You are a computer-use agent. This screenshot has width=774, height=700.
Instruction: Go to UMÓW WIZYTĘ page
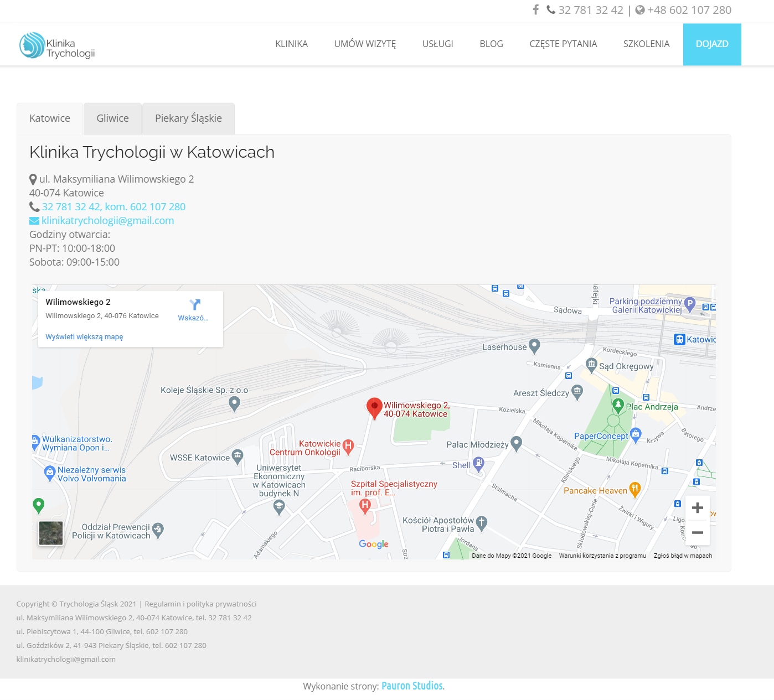point(365,44)
